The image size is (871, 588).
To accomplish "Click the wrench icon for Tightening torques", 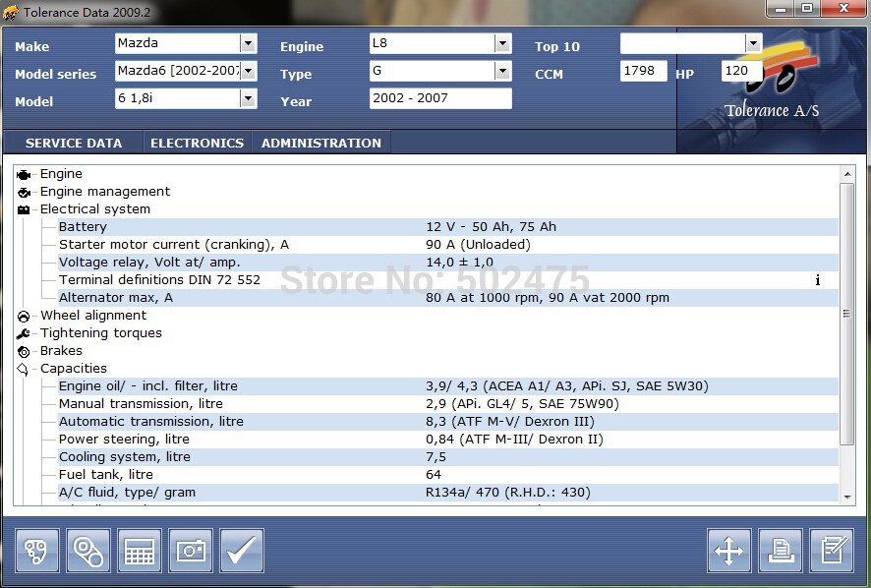I will click(x=24, y=333).
